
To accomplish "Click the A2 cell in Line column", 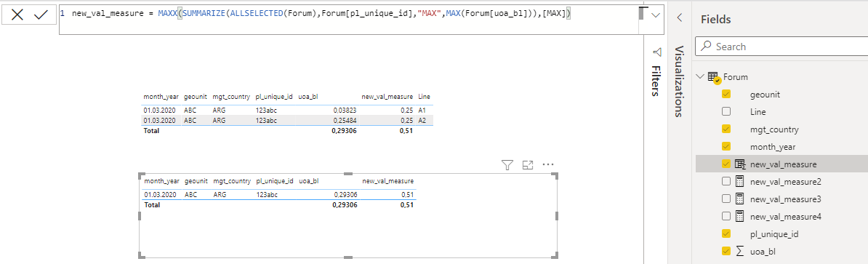I will click(x=422, y=120).
